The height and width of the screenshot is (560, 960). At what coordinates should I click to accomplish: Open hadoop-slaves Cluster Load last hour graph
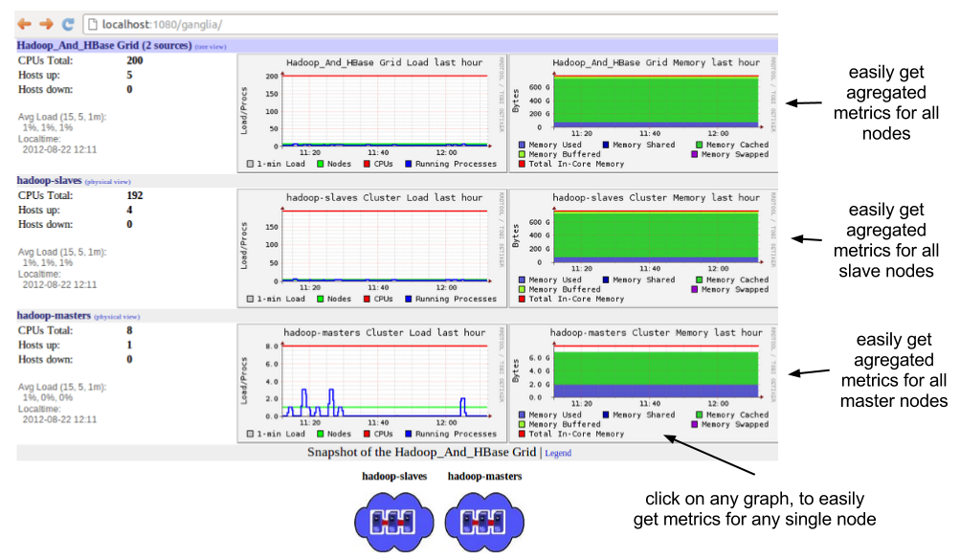(372, 248)
